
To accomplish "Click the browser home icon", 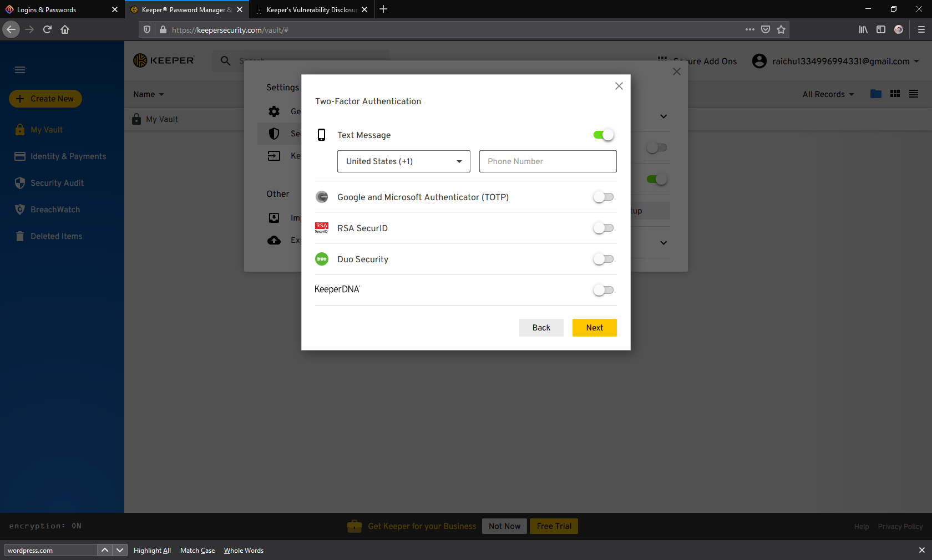I will pyautogui.click(x=65, y=30).
